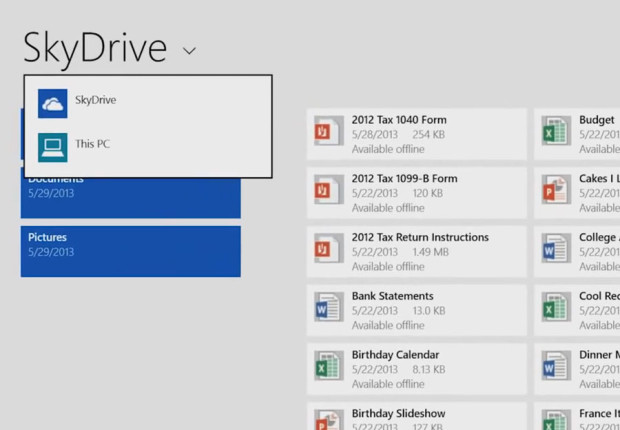The image size is (620, 430).
Task: Click the Budget Excel icon
Action: click(556, 131)
